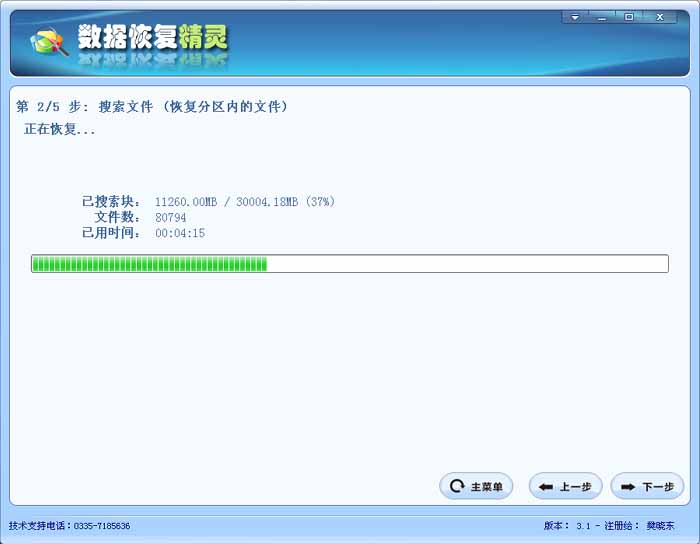
Task: Click the 11260.00MB / 30004.18MB searched value
Action: pos(244,202)
